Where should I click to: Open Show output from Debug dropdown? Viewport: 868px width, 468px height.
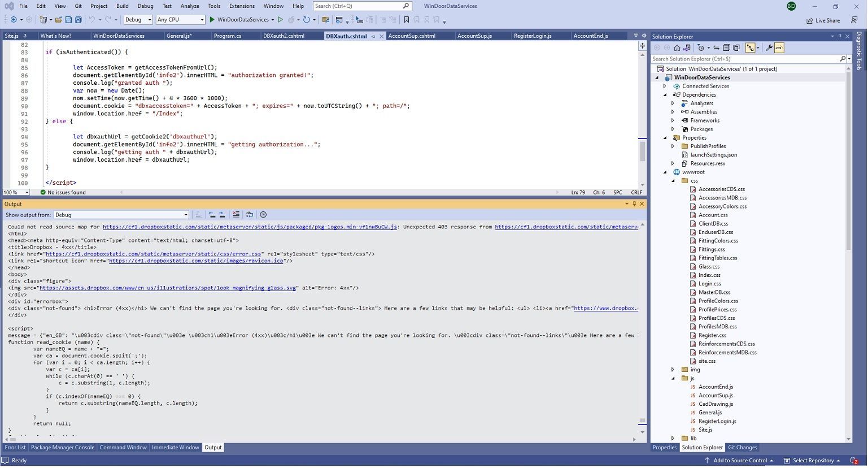[121, 215]
